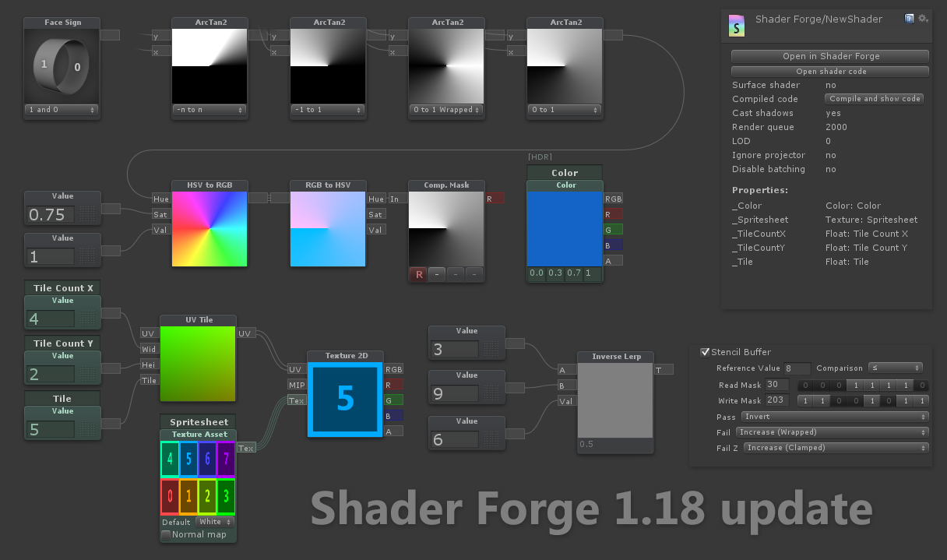Click the Texture 2D node preview
The width and height of the screenshot is (947, 560).
click(x=345, y=400)
